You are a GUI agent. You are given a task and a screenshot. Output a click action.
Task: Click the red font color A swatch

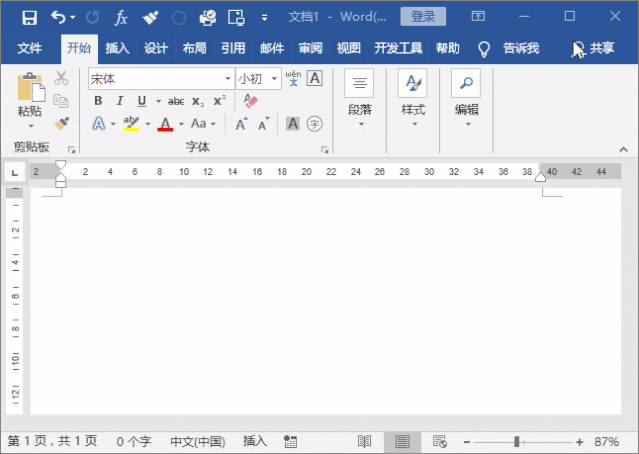(x=165, y=124)
